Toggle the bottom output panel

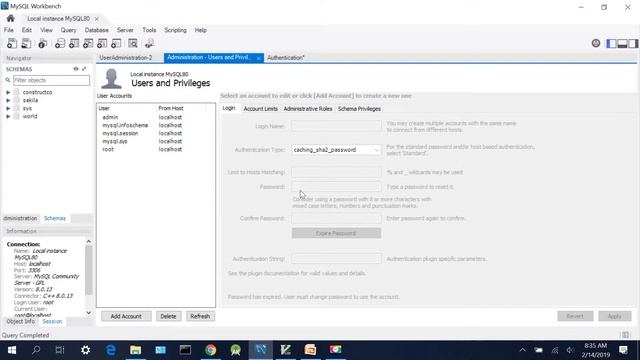(622, 43)
